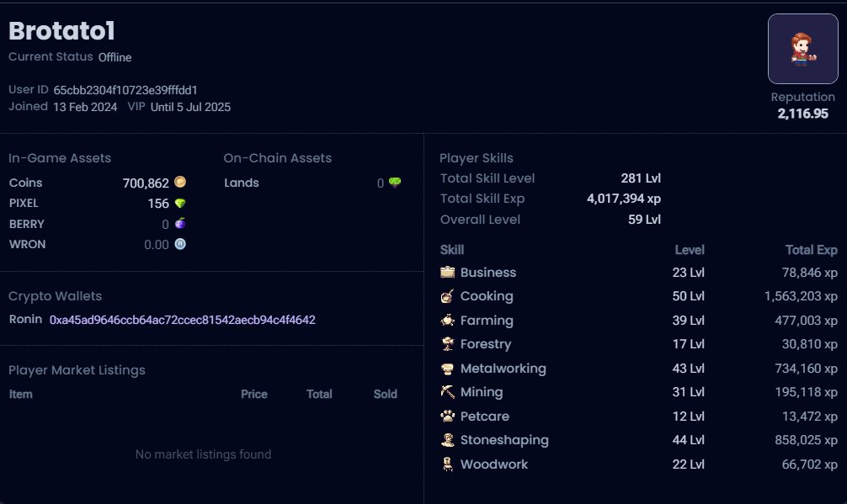Click the Metalworking anvil icon
Viewport: 847px width, 504px height.
click(447, 369)
